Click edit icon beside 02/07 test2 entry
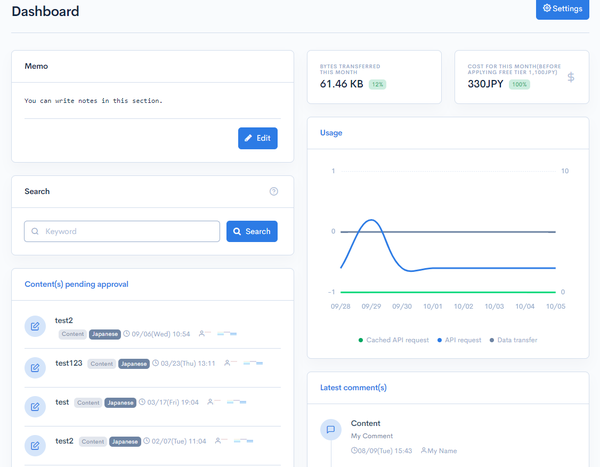 pyautogui.click(x=35, y=446)
